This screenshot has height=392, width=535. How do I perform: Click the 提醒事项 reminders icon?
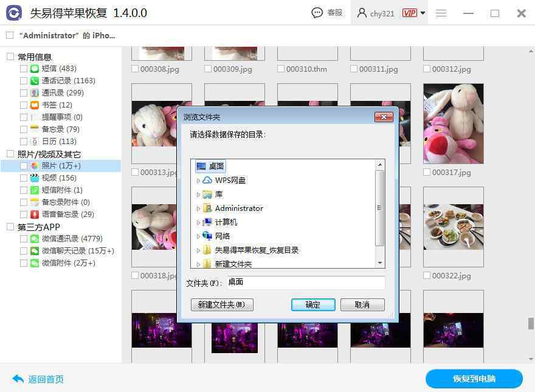click(35, 117)
